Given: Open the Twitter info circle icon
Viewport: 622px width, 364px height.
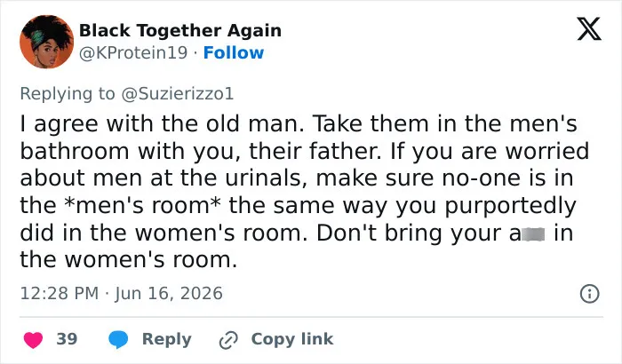Looking at the screenshot, I should pyautogui.click(x=590, y=294).
